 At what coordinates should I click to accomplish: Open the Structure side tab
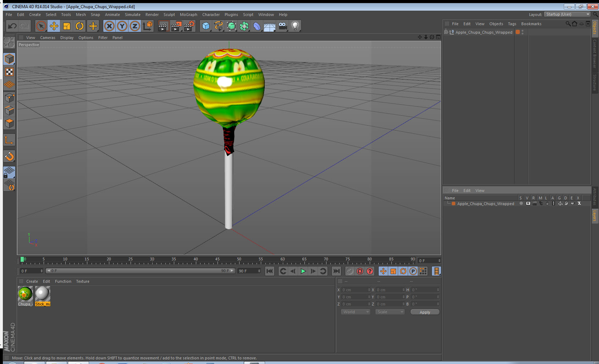click(x=595, y=83)
